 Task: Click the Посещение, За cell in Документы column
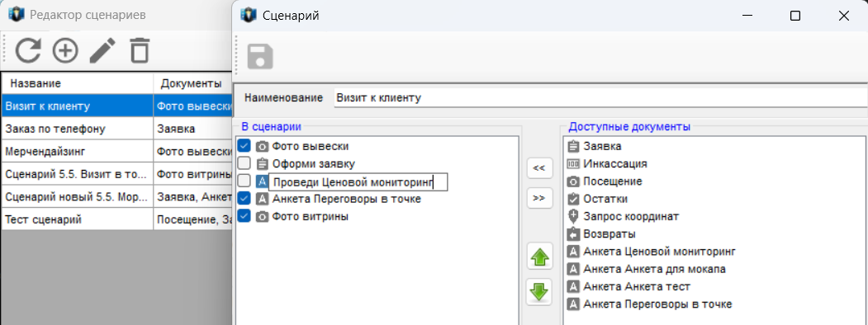point(192,219)
